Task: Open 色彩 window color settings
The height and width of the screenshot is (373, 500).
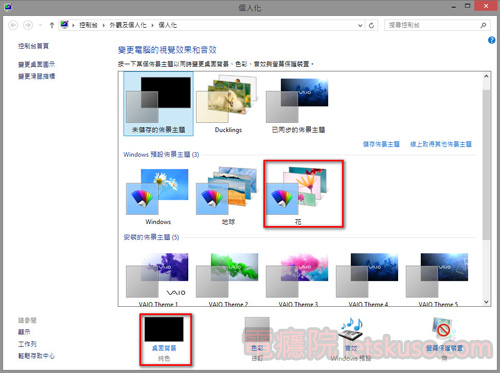Action: coord(257,339)
